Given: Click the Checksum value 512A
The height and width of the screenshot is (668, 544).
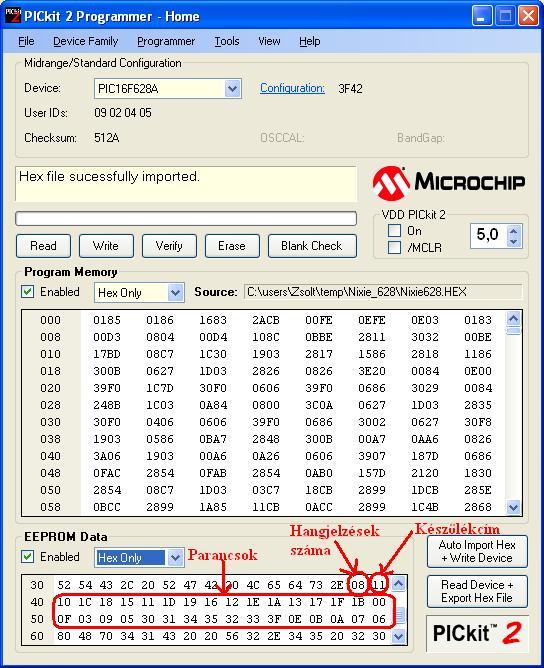Looking at the screenshot, I should click(x=106, y=138).
